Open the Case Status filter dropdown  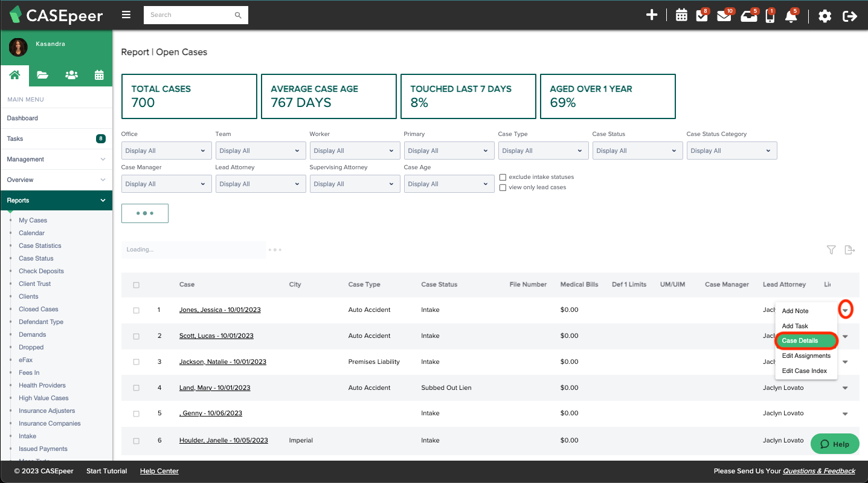click(638, 151)
